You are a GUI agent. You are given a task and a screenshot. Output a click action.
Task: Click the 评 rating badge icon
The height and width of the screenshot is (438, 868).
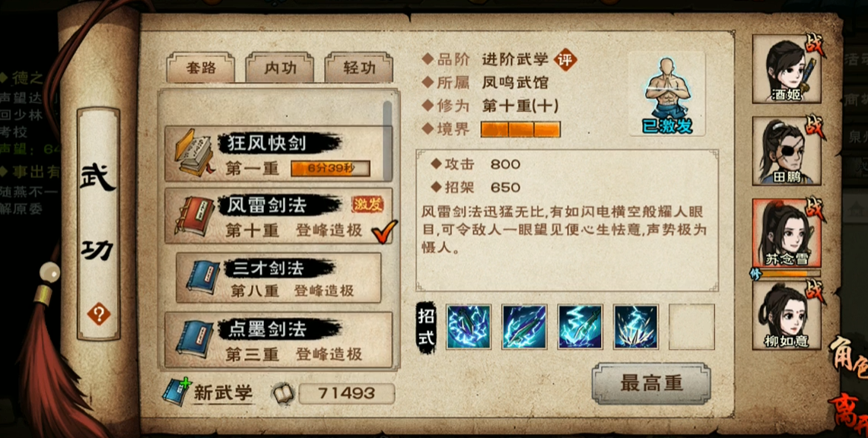[565, 59]
